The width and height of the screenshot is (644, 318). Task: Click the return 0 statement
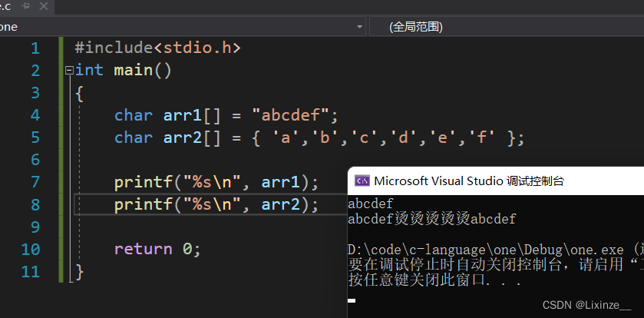(x=157, y=250)
